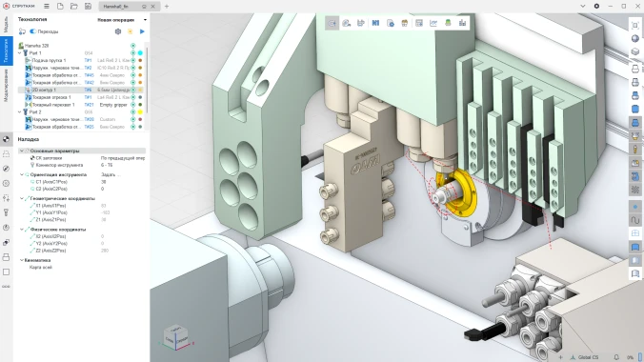The height and width of the screenshot is (362, 644).
Task: Switch to the Модель side tab
Action: 6,25
